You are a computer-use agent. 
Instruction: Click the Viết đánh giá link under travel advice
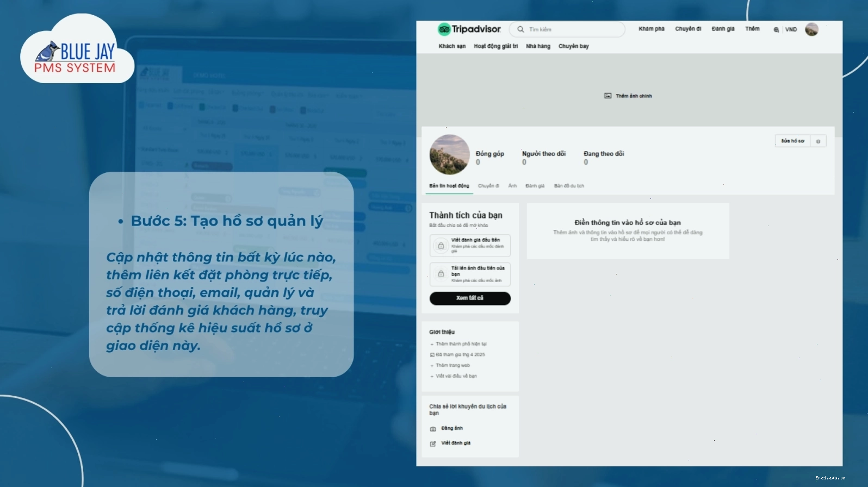(456, 443)
